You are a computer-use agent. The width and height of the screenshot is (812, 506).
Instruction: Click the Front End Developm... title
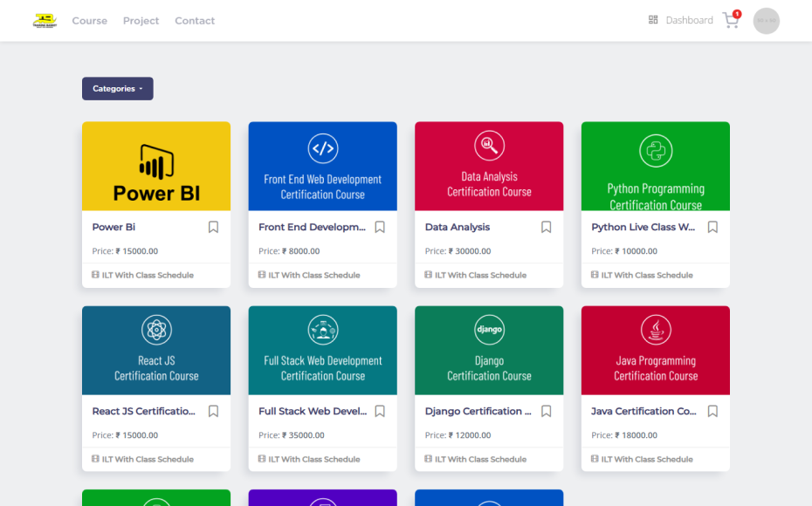(312, 227)
